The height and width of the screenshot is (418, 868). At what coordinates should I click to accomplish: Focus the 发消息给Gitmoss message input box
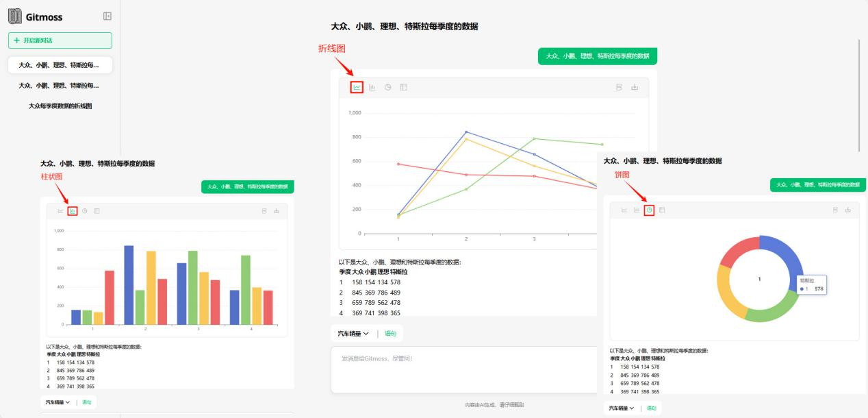464,369
